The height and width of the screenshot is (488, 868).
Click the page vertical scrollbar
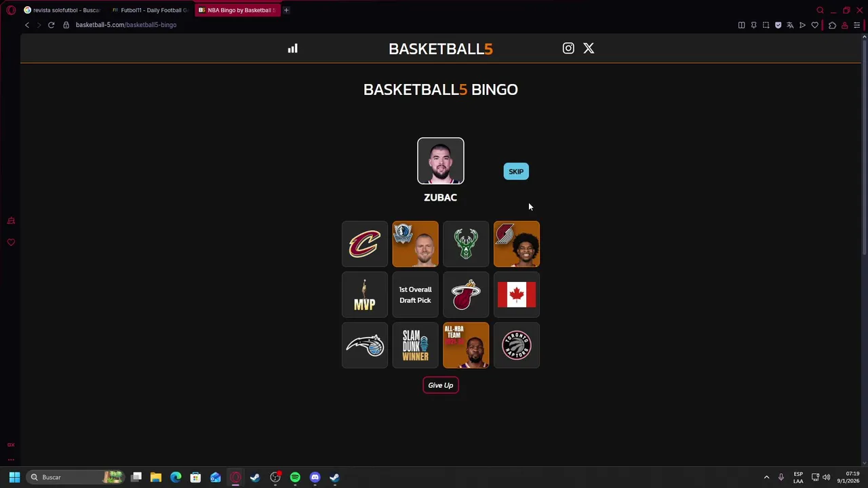tap(865, 149)
